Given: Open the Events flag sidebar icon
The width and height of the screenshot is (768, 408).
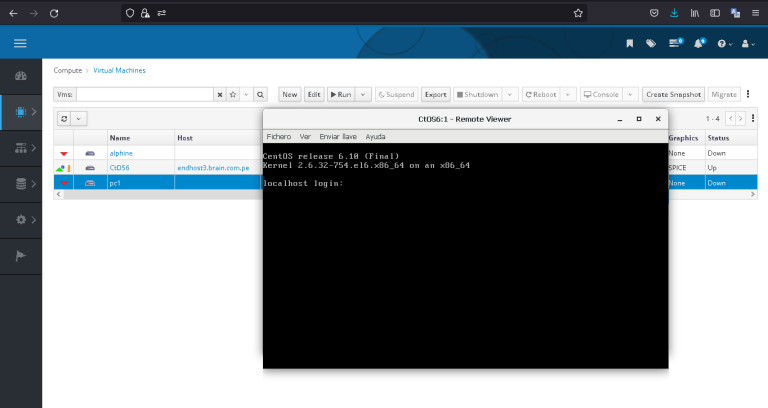Looking at the screenshot, I should click(x=20, y=255).
